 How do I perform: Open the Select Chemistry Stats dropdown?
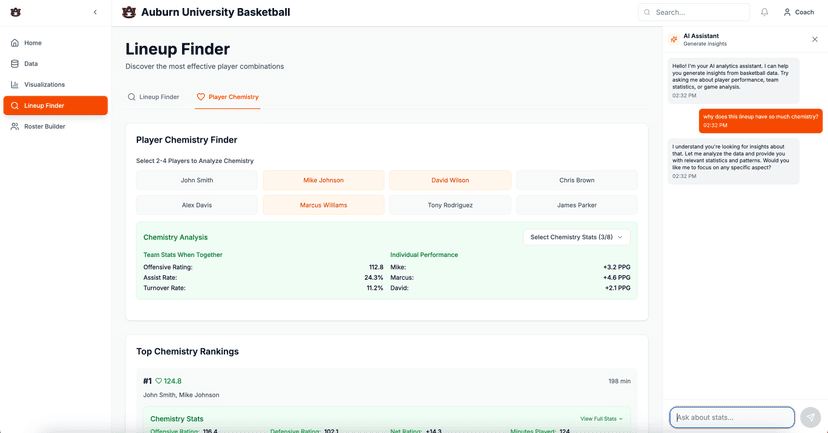pos(577,238)
